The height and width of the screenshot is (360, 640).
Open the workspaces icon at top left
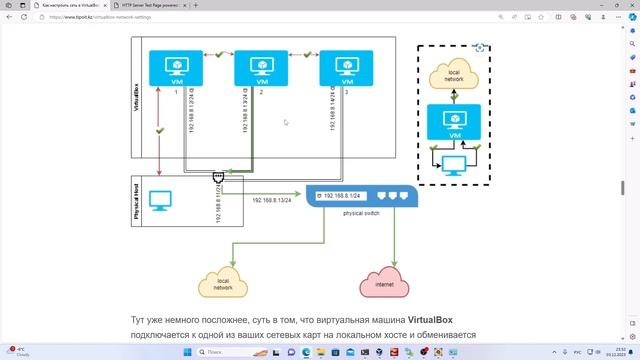pos(9,5)
